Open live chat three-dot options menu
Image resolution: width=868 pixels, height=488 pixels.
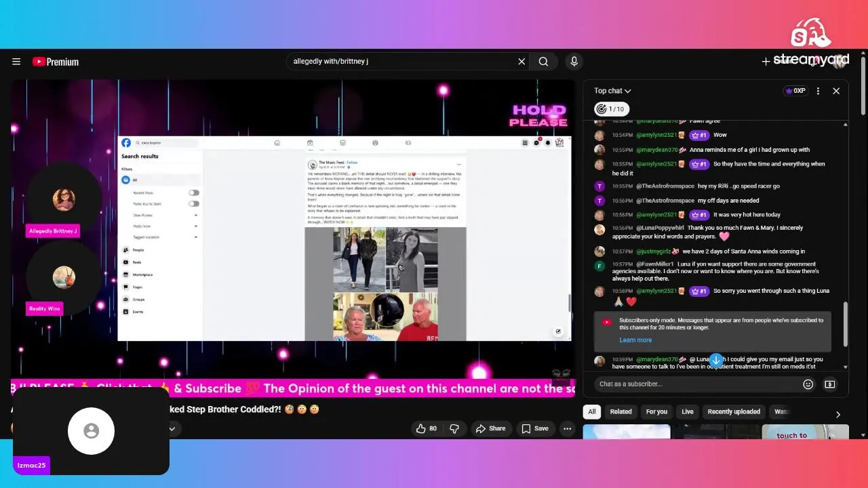[x=818, y=91]
